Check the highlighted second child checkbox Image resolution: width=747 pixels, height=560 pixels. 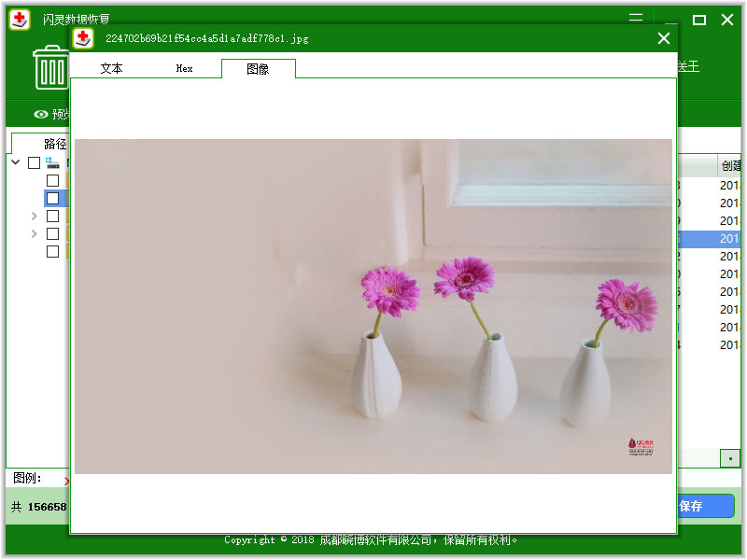(53, 198)
